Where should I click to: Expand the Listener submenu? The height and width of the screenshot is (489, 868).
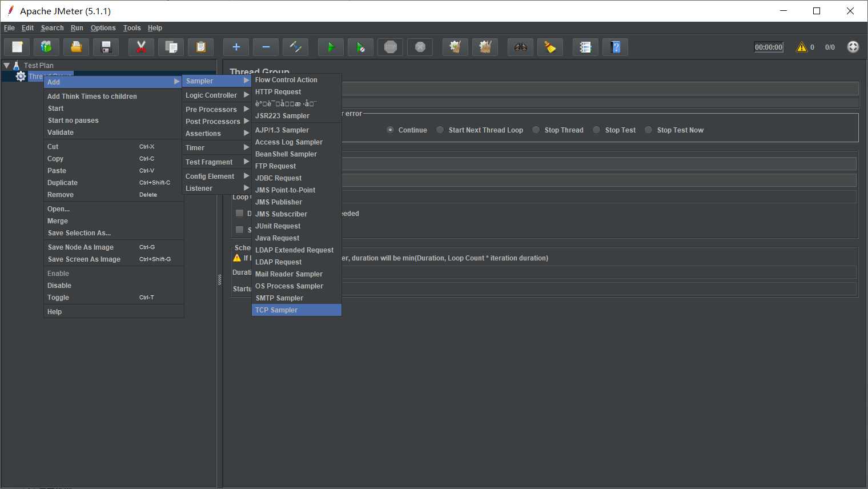(x=217, y=189)
